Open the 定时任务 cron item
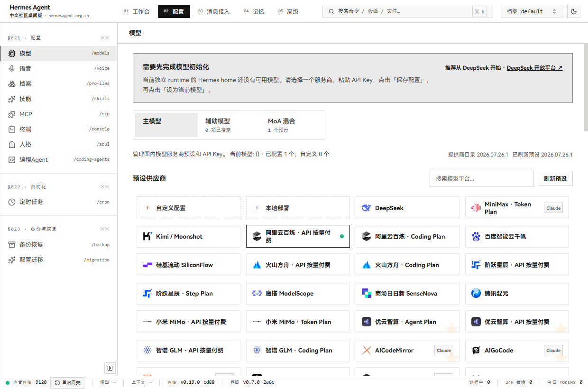 [59, 202]
